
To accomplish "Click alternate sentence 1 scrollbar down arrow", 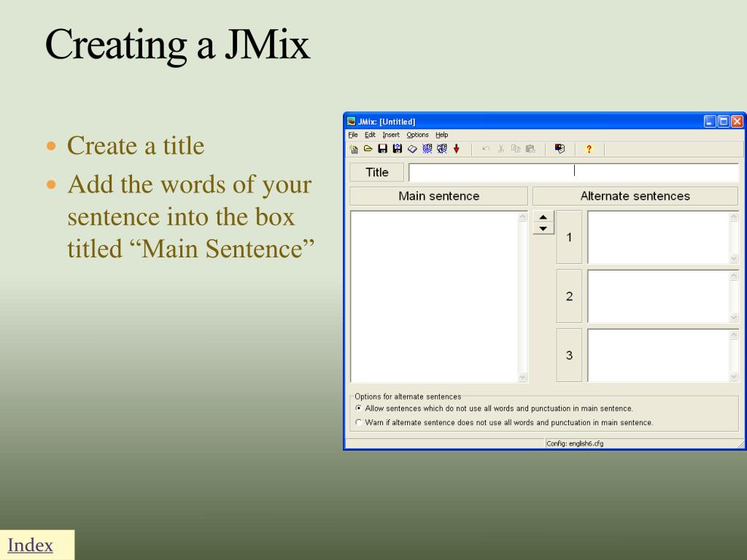I will (x=734, y=258).
